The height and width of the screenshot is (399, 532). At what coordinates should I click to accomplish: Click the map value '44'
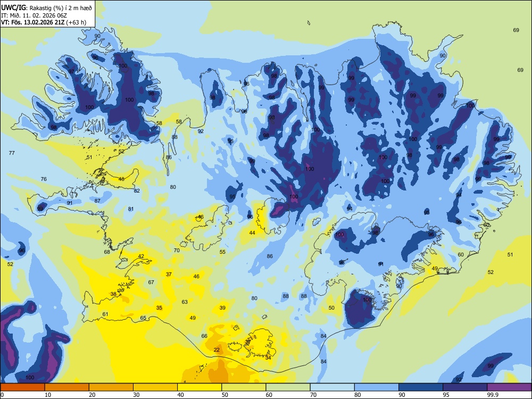pyautogui.click(x=252, y=232)
